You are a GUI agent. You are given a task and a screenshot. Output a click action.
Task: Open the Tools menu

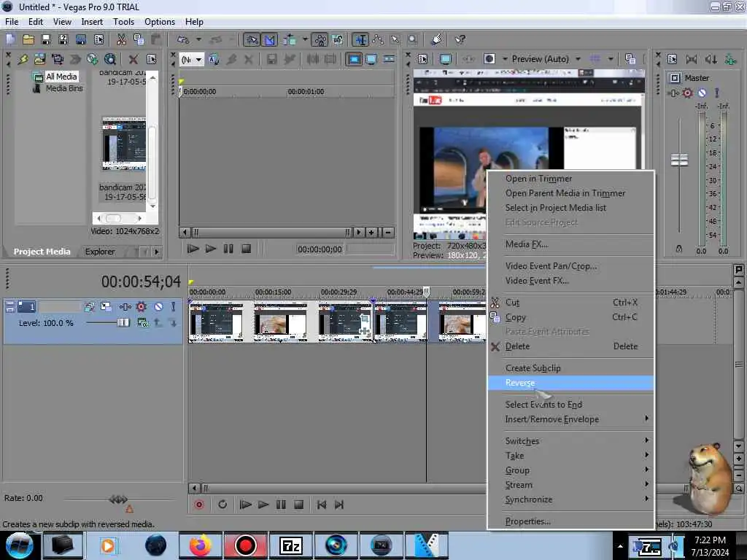123,22
